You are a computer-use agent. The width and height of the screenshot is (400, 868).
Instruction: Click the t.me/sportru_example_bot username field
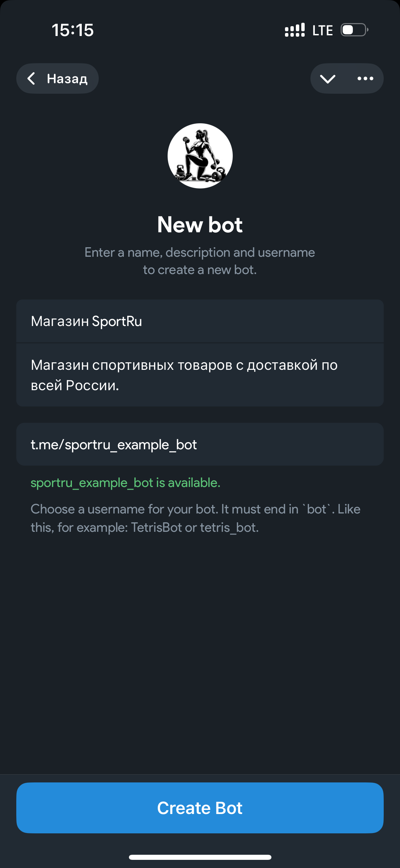[199, 444]
